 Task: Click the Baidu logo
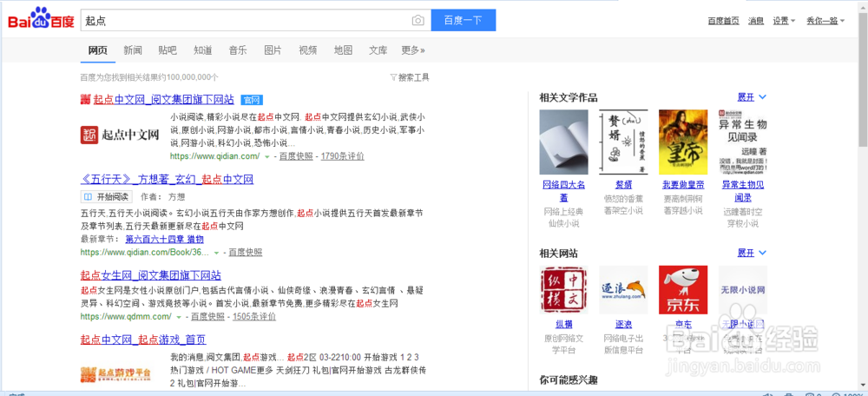(41, 19)
